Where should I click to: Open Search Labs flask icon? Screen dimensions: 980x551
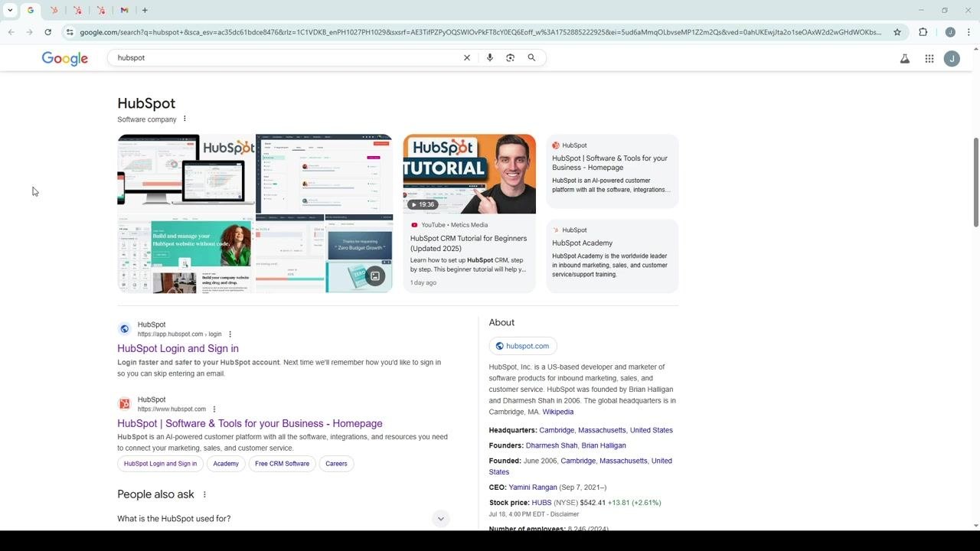click(905, 58)
